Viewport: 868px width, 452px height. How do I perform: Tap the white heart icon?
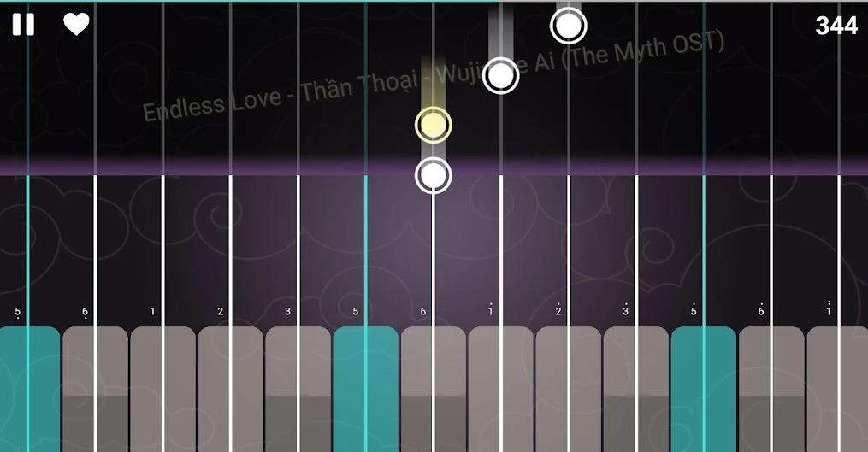click(x=76, y=24)
